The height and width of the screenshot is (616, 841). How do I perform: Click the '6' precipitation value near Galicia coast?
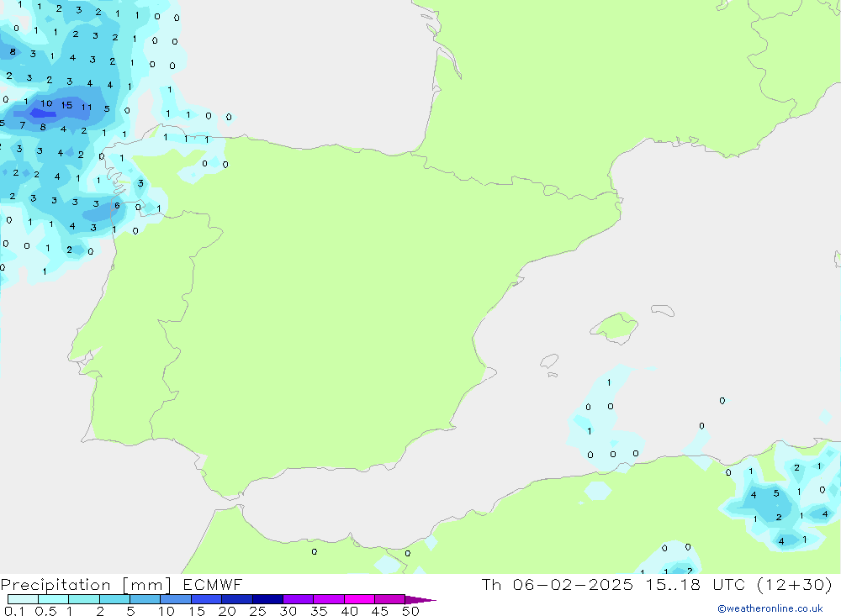pos(117,205)
